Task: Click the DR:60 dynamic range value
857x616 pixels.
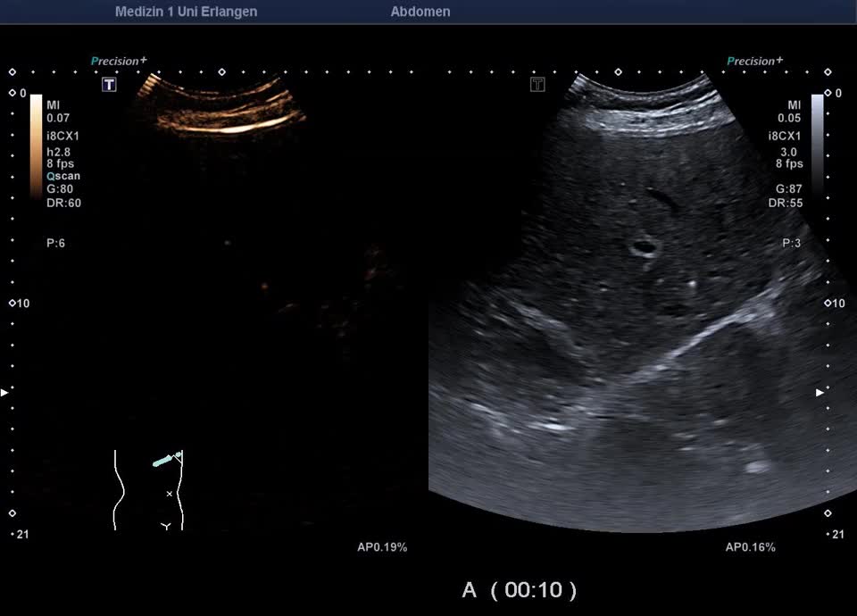Action: (x=63, y=203)
